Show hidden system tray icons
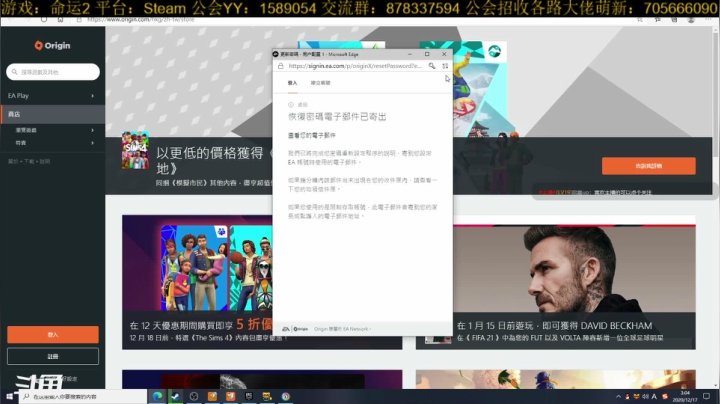Viewport: 720px width, 404px height. (619, 396)
